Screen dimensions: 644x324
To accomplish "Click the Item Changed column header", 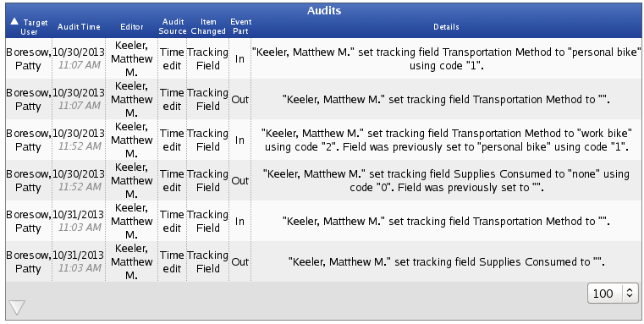I will [x=208, y=26].
